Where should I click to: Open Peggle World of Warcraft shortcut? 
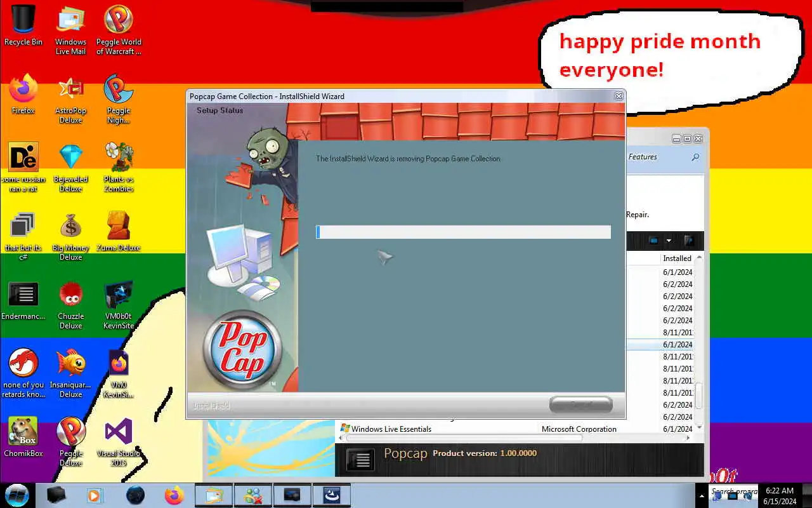pyautogui.click(x=119, y=30)
